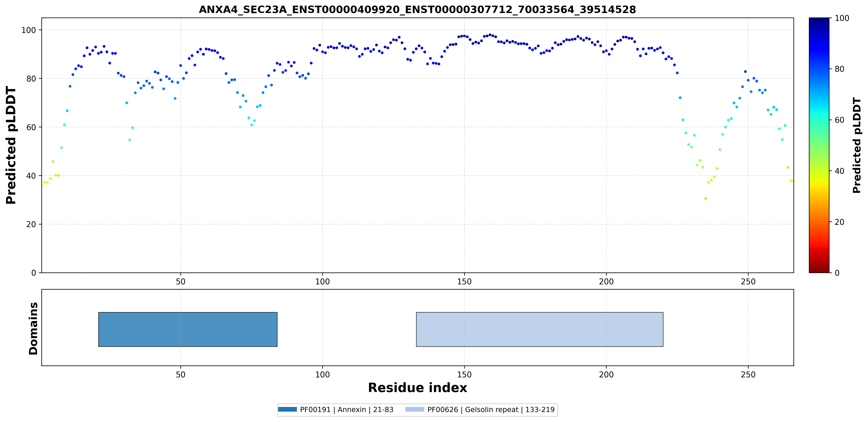Click the plot title starting with ANXA4_SEC23A
868x422 pixels.
pos(417,10)
